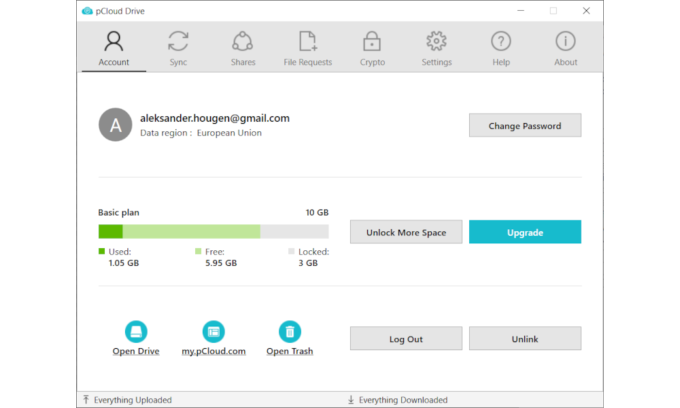Click the Basic plan label
The image size is (680, 408).
click(118, 212)
